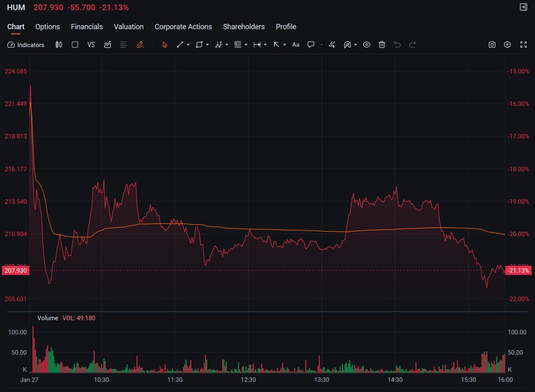Open the Profile tab
Screen dimensions: 535x392
pos(286,27)
